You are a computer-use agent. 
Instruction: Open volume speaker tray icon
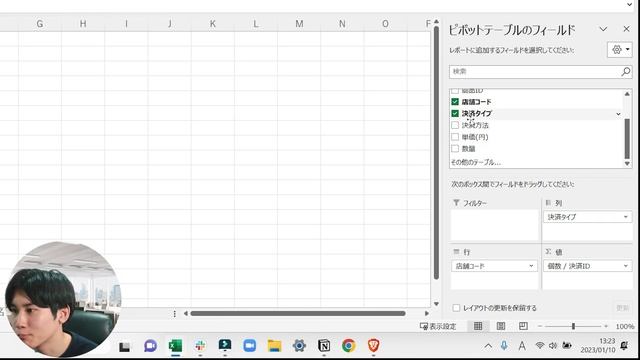pyautogui.click(x=553, y=346)
